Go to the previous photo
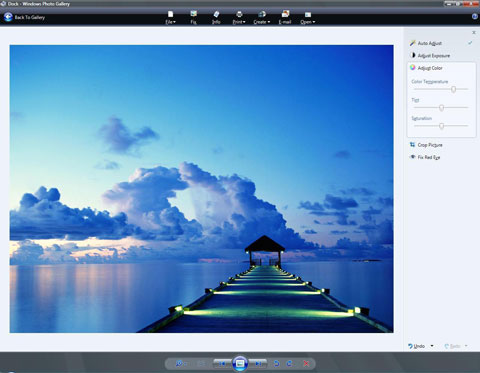 coord(223,363)
